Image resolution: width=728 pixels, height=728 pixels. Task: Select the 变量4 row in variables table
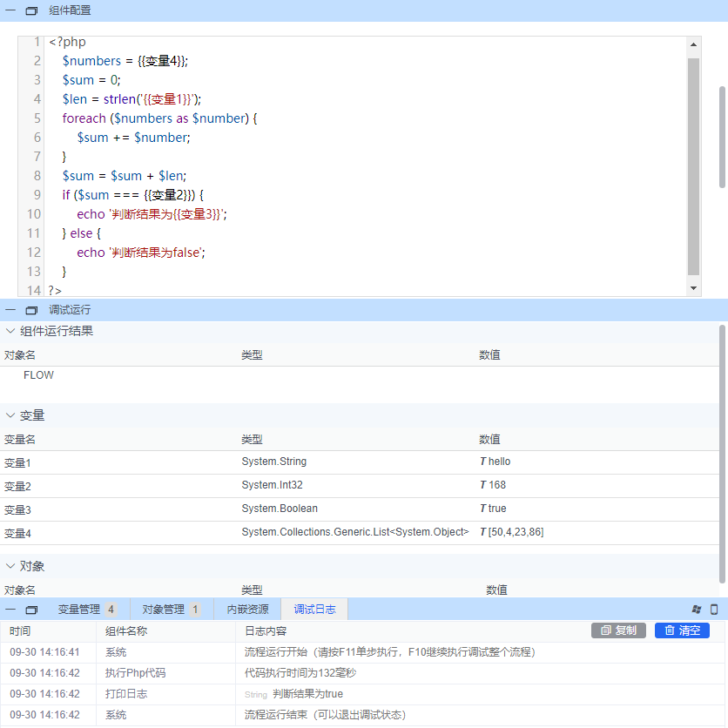click(261, 532)
